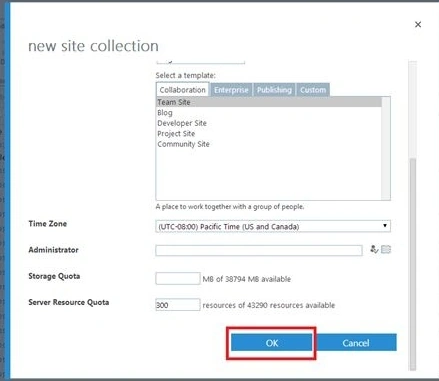Open the Time Zone dropdown
This screenshot has width=439, height=381.
273,226
